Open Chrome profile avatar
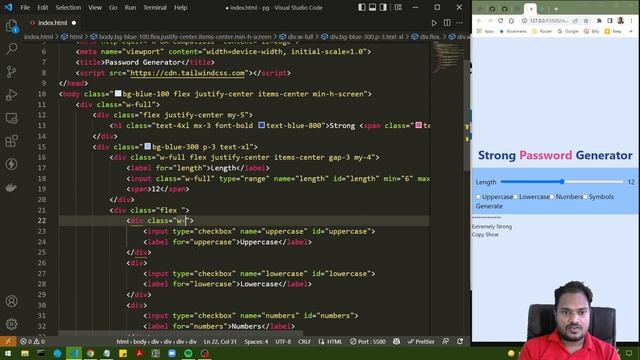The height and width of the screenshot is (360, 640). 620,20
